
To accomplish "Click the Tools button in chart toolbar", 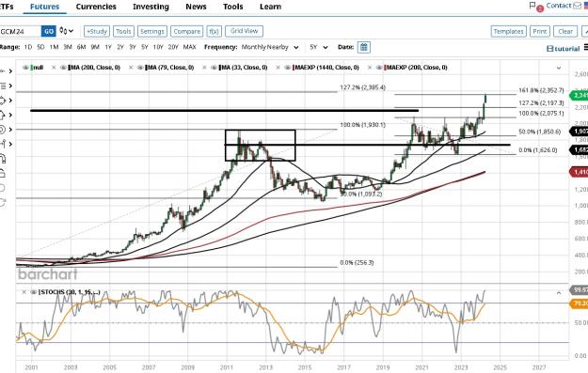I will (x=123, y=31).
